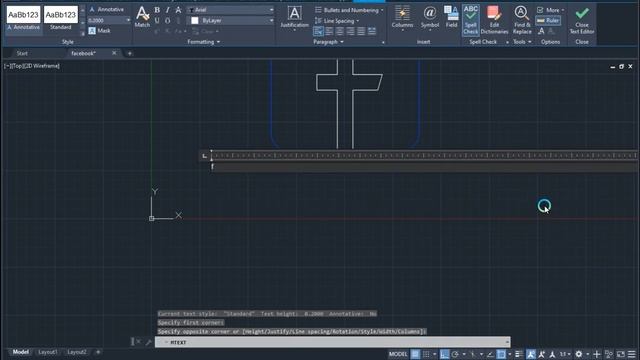This screenshot has width=640, height=360.
Task: Switch to the Start tab
Action: [22, 53]
